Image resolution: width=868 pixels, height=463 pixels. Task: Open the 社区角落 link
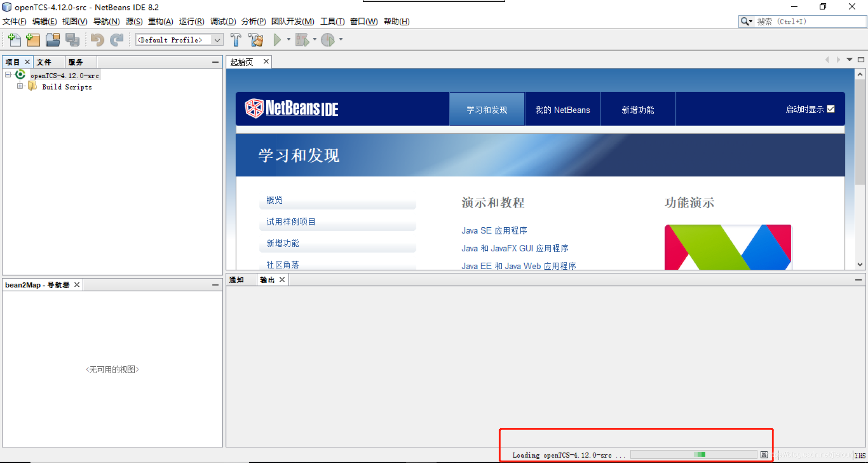click(283, 265)
